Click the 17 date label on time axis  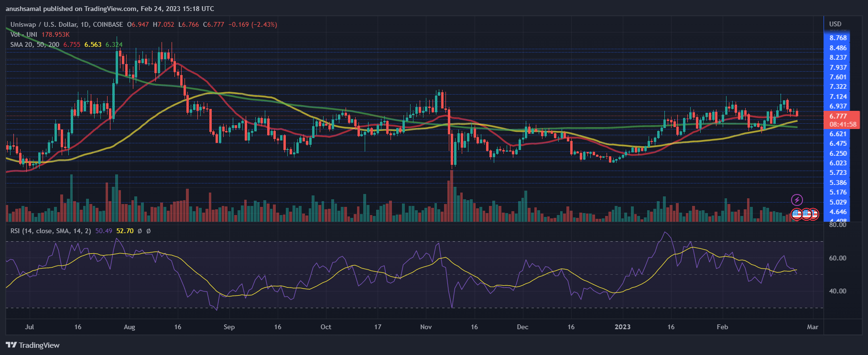coord(378,327)
